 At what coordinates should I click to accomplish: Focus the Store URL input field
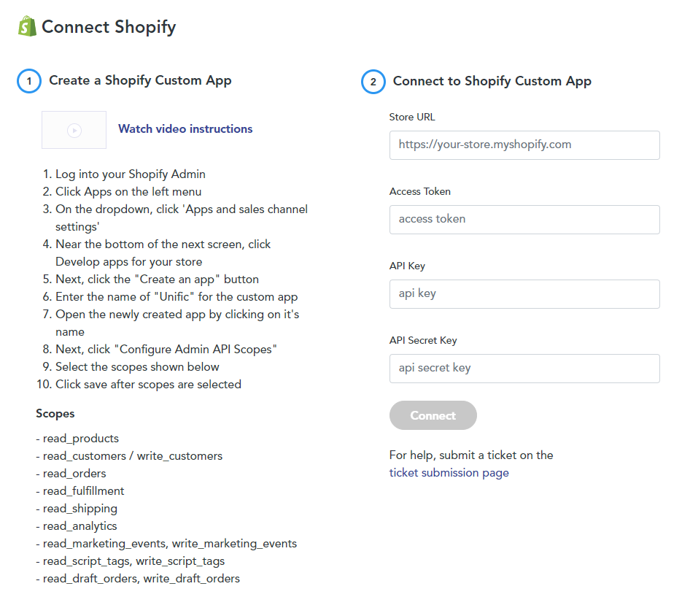(524, 145)
